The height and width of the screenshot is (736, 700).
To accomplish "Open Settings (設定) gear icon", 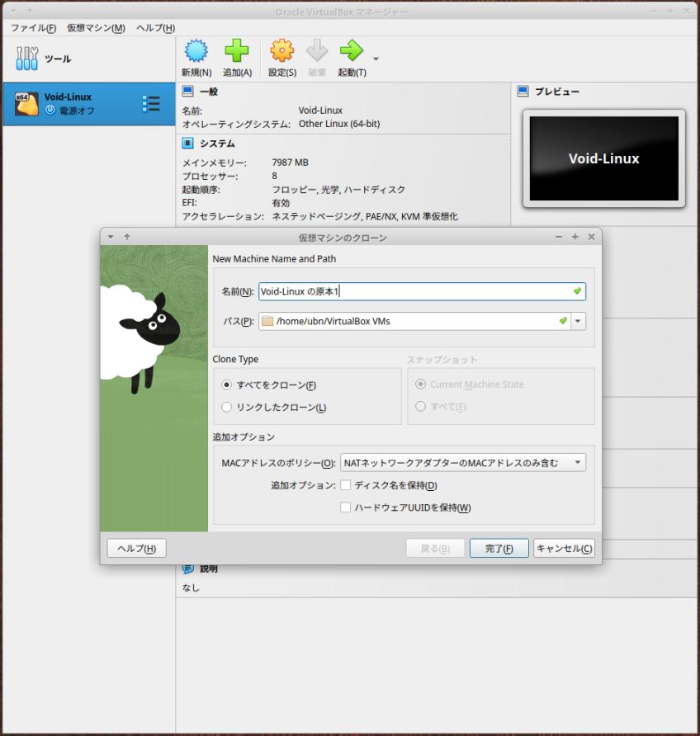I will 282,50.
